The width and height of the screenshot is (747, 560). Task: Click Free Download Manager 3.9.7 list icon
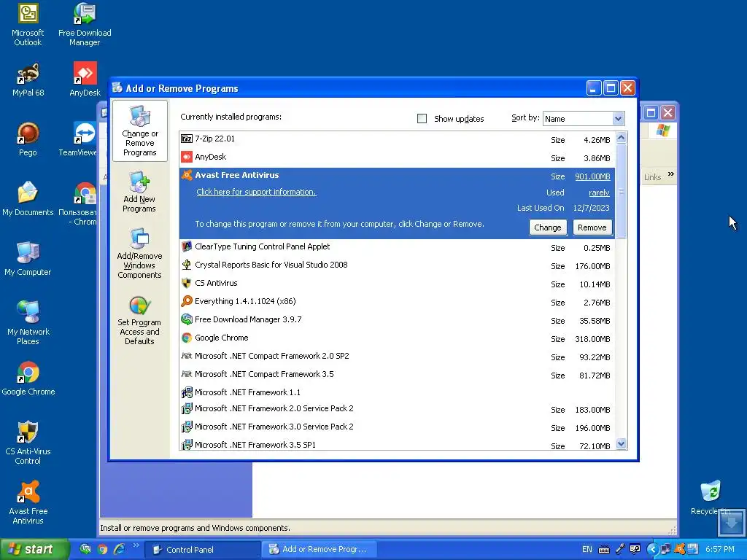point(187,319)
